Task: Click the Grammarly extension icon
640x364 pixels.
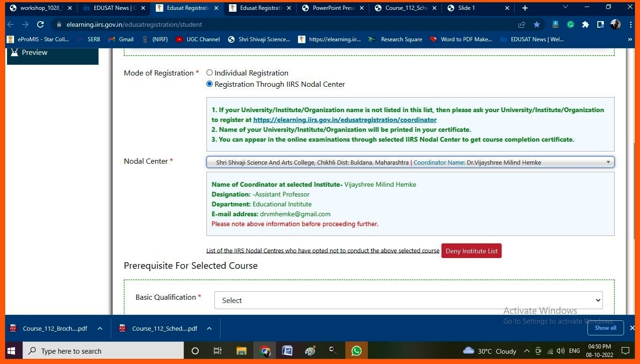Action: pyautogui.click(x=570, y=24)
